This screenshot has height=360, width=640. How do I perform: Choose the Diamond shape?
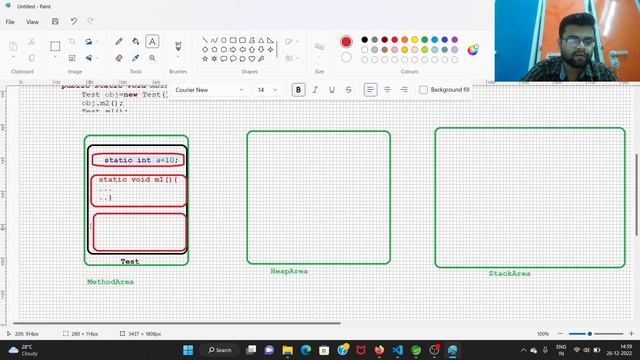[x=205, y=49]
